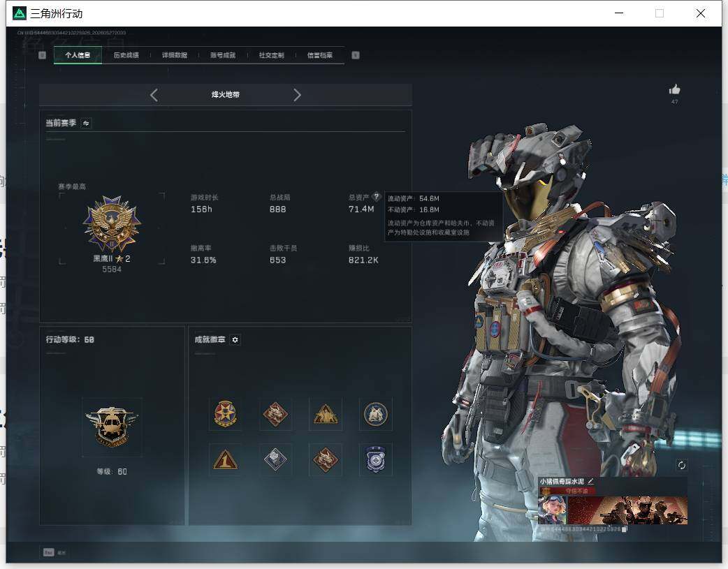The height and width of the screenshot is (569, 728).
Task: Minimize the 三角洲行动 window
Action: [619, 13]
